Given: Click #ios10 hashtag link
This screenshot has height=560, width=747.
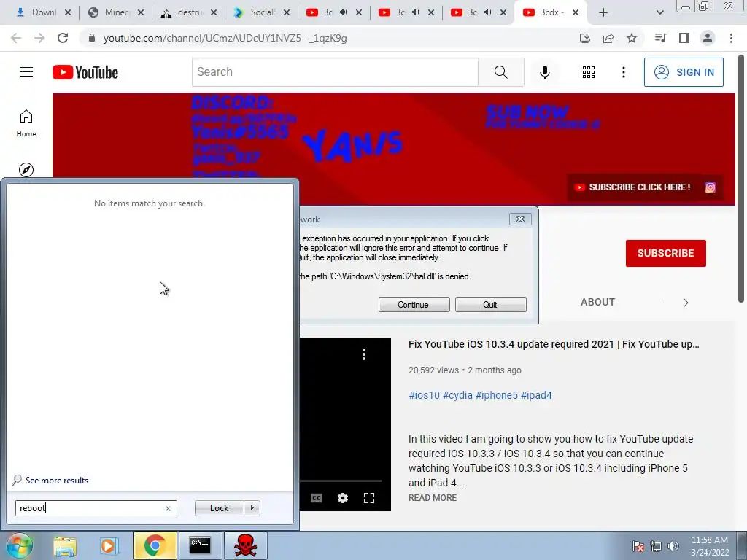Looking at the screenshot, I should (x=424, y=395).
